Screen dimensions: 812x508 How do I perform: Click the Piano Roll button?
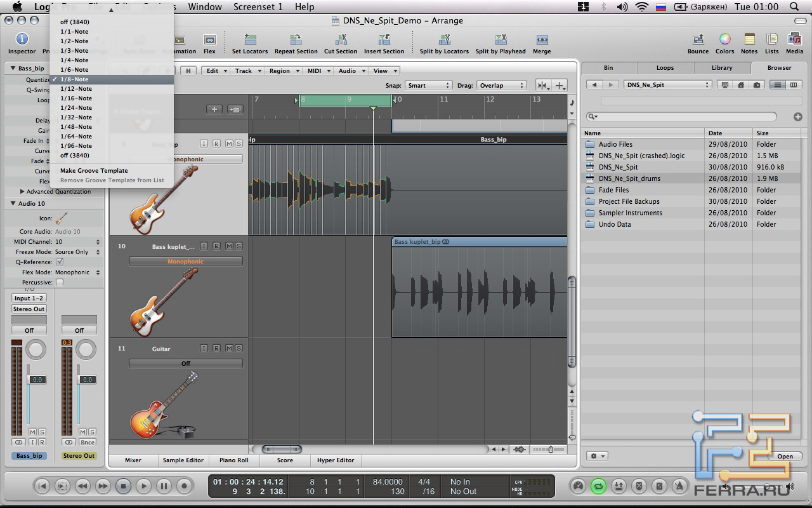click(234, 460)
